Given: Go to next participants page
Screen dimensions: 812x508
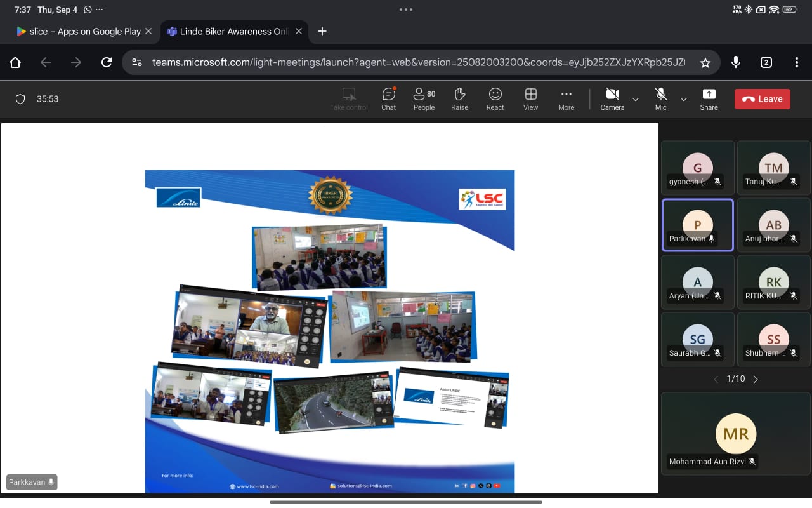Looking at the screenshot, I should [756, 379].
